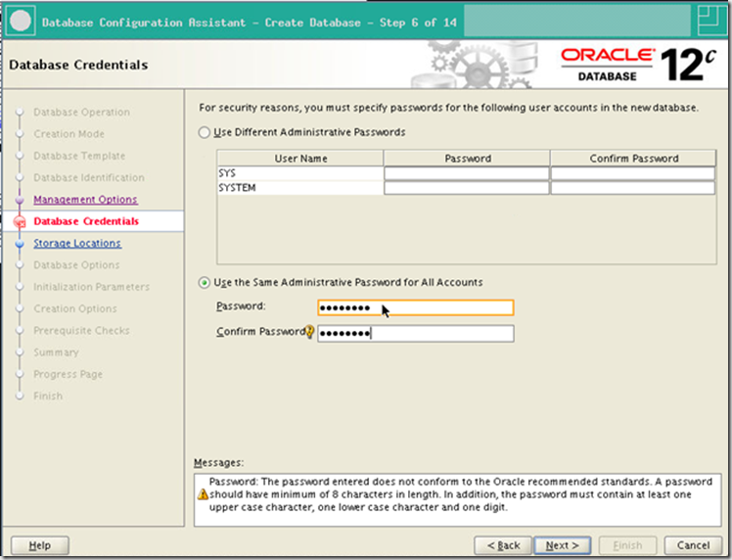Image resolution: width=732 pixels, height=560 pixels.
Task: Click the warning icon in Messages box
Action: tap(203, 494)
